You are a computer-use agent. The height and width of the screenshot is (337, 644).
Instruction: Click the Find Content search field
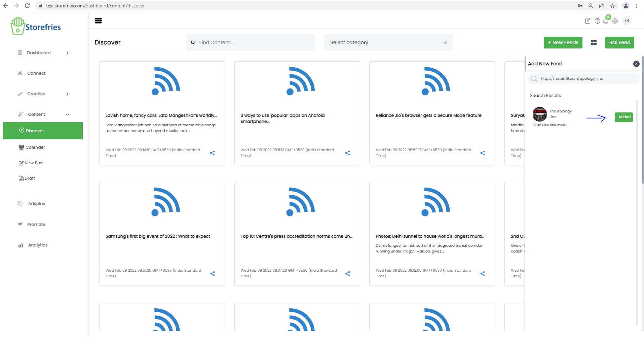pyautogui.click(x=251, y=42)
